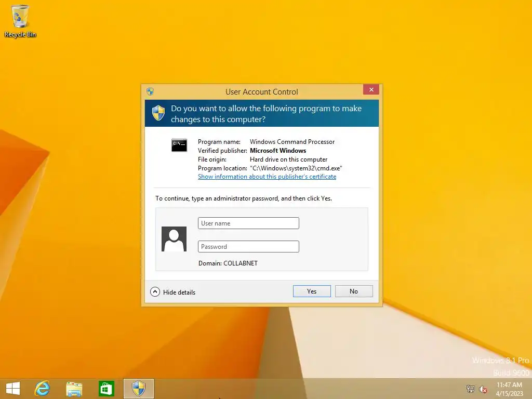Image resolution: width=532 pixels, height=399 pixels.
Task: Decline with the No button
Action: [354, 291]
